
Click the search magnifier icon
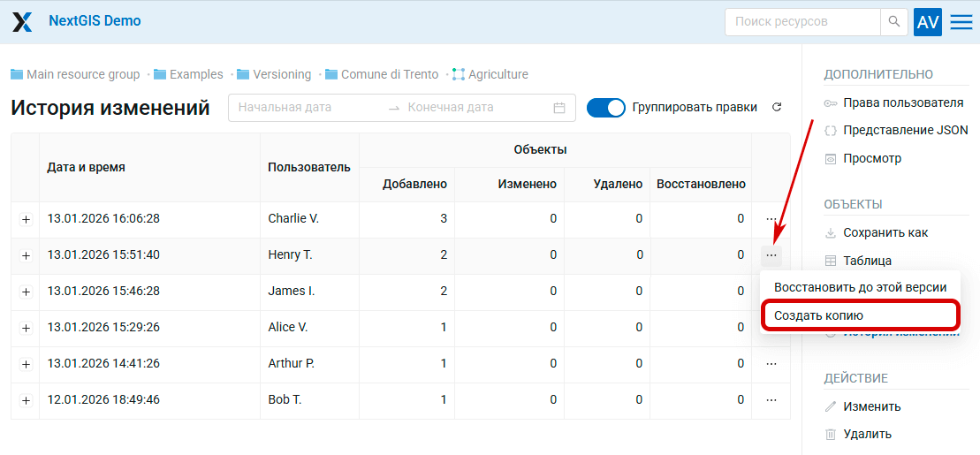(x=894, y=22)
